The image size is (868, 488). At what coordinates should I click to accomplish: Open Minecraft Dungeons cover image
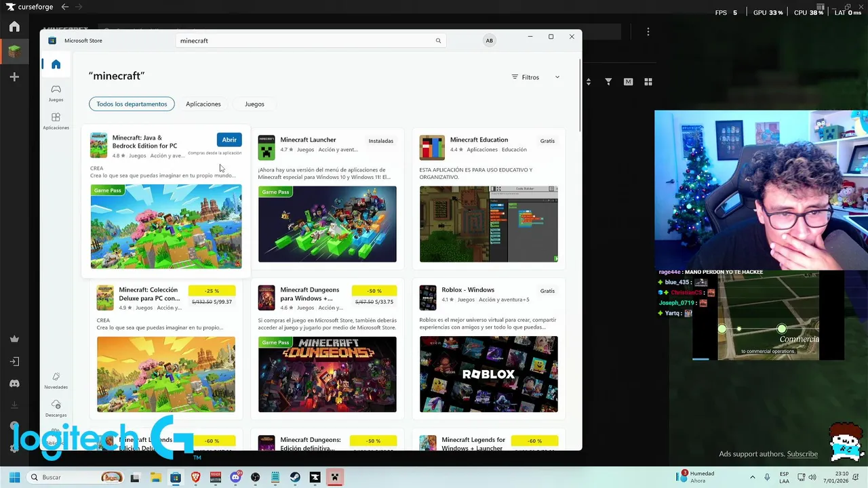[x=328, y=374]
